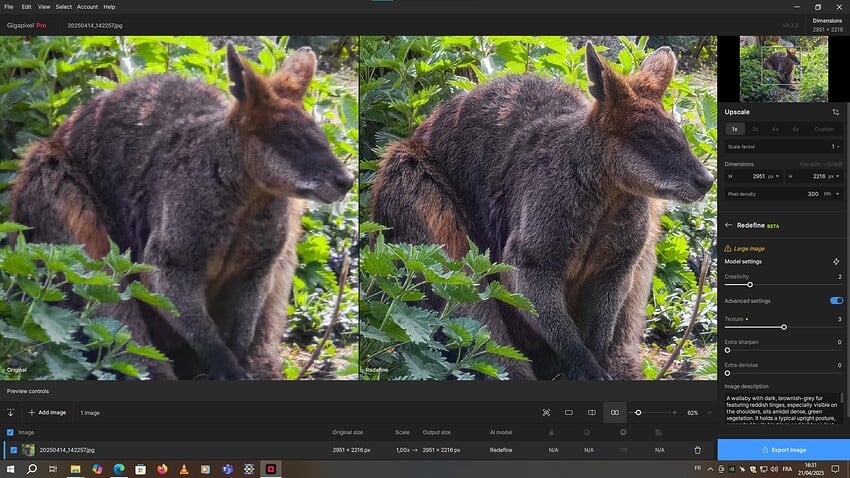The width and height of the screenshot is (850, 478).
Task: Click the fit-to-screen zoom icon
Action: pyautogui.click(x=546, y=412)
